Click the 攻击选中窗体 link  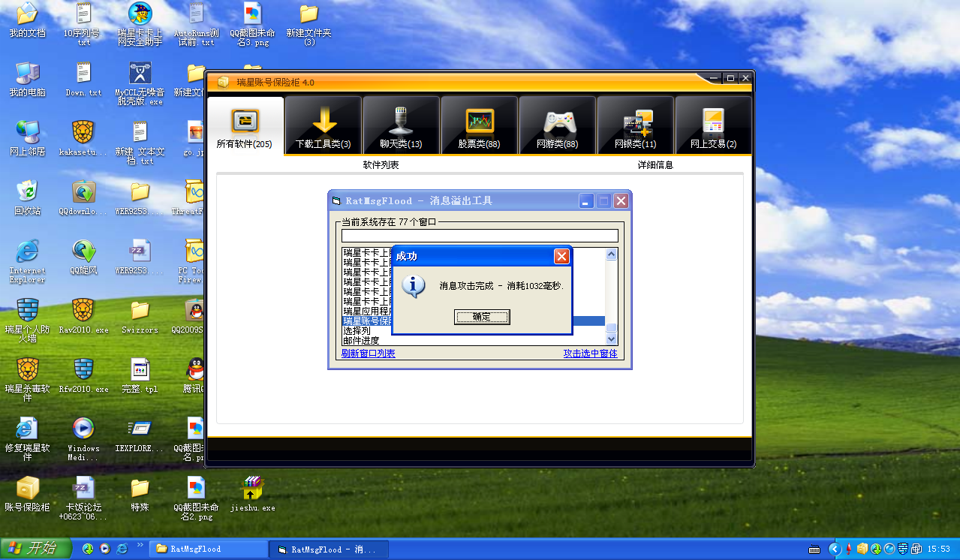[591, 354]
